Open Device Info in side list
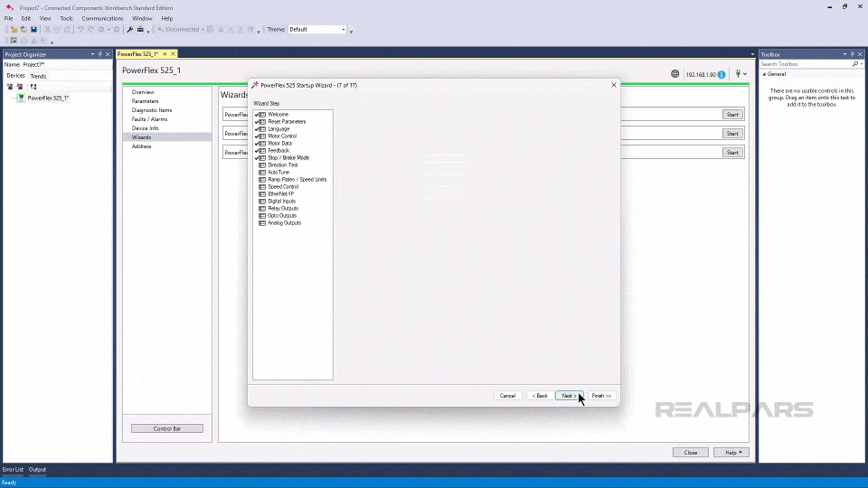 click(x=145, y=127)
